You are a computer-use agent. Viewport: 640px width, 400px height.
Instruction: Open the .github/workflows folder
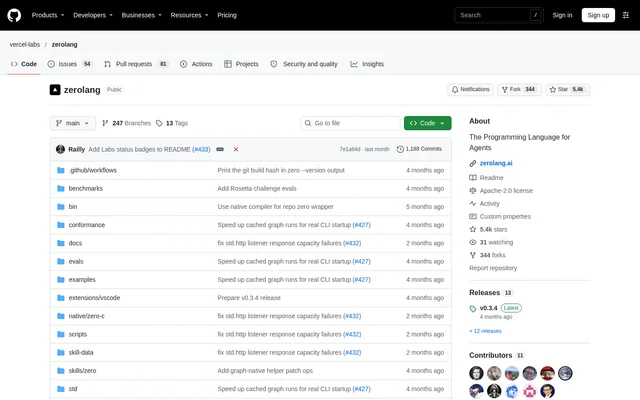93,170
